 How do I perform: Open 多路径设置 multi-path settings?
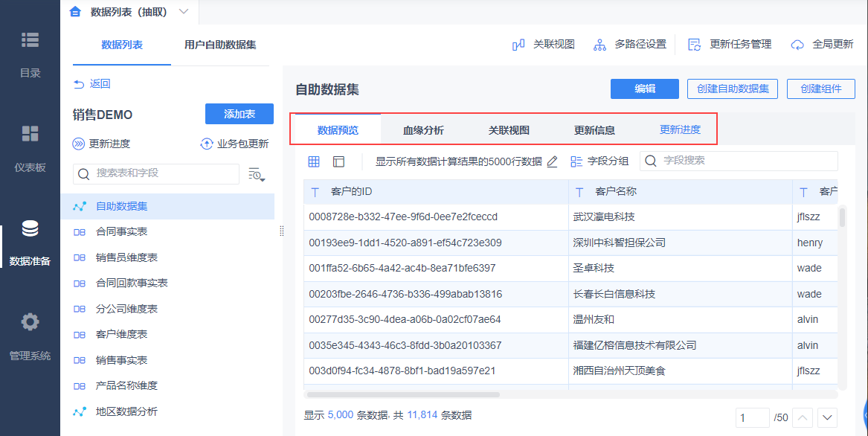[x=599, y=45]
